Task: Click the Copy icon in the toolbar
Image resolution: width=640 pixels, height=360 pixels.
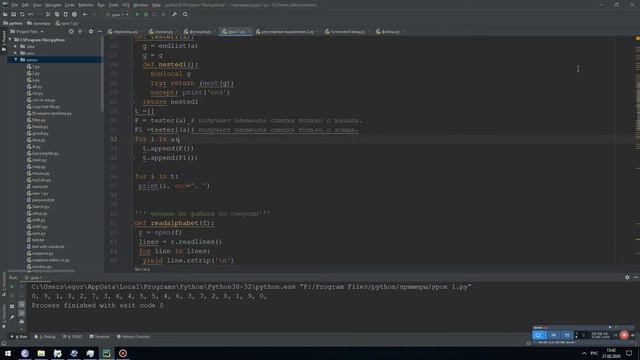Action: [57, 14]
